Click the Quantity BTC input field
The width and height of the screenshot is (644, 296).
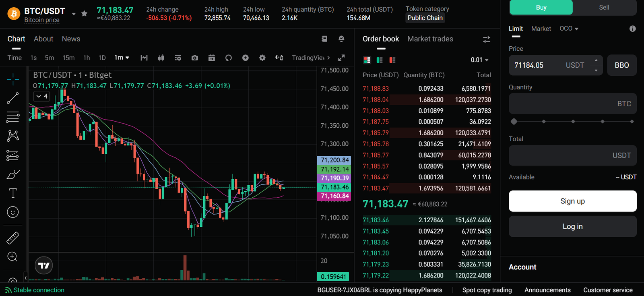(x=573, y=104)
